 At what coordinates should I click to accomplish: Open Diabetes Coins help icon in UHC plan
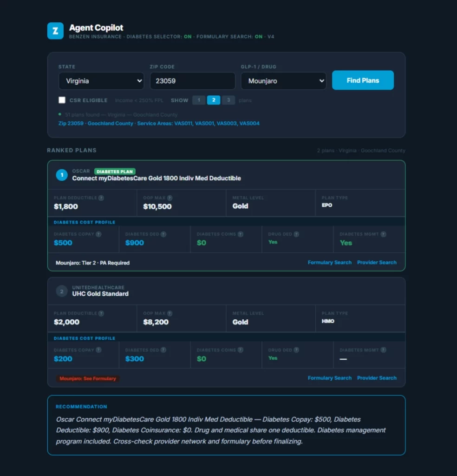(241, 350)
